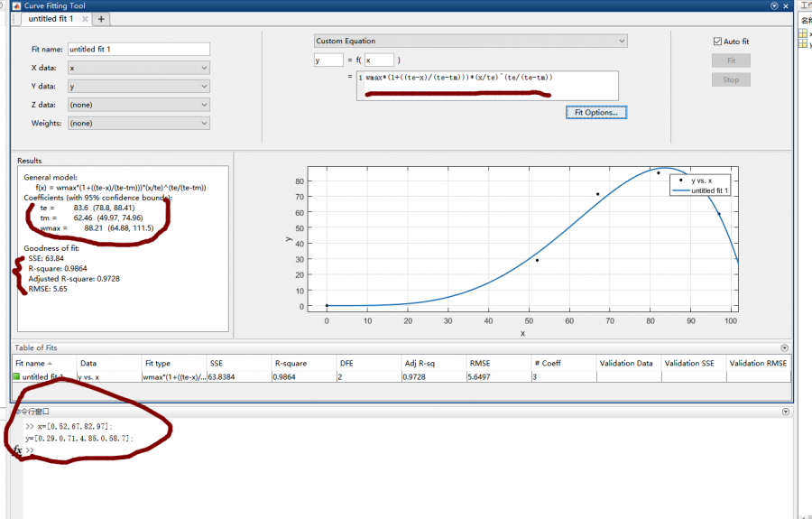Open the Weights dropdown
This screenshot has height=519, width=812.
[x=138, y=123]
